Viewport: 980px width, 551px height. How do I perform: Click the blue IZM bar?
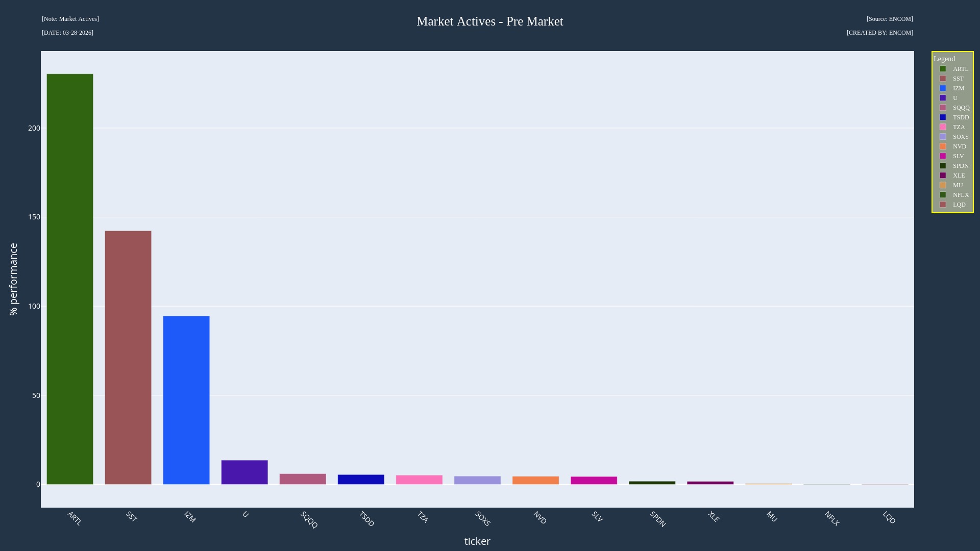(x=186, y=400)
